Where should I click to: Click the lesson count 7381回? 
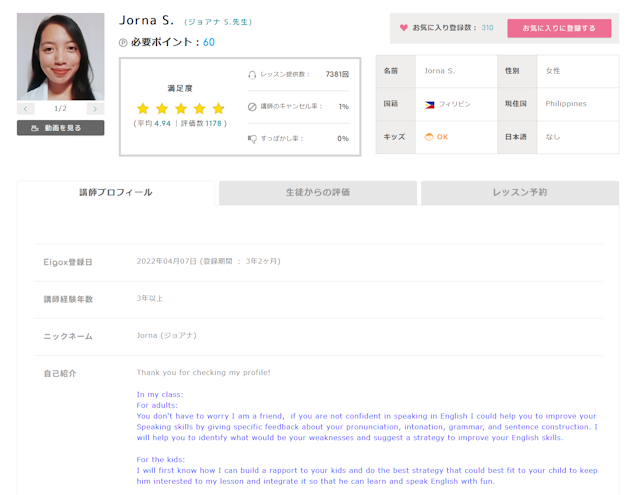[337, 74]
